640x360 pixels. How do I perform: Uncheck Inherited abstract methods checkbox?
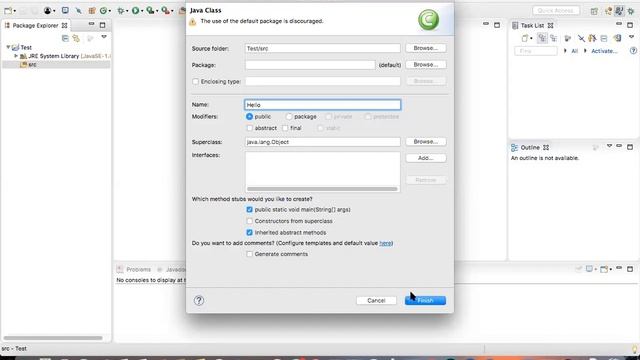[249, 232]
